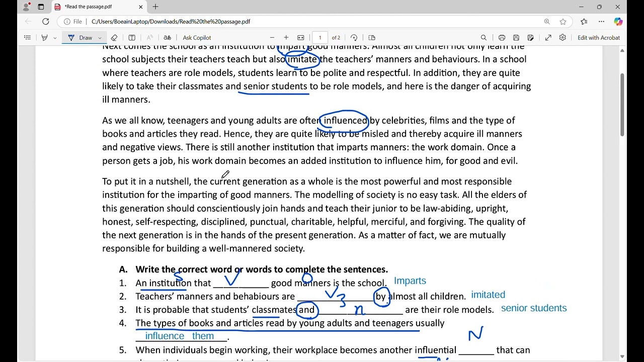The image size is (644, 362).
Task: Click the scrollbar down arrow
Action: pyautogui.click(x=622, y=356)
